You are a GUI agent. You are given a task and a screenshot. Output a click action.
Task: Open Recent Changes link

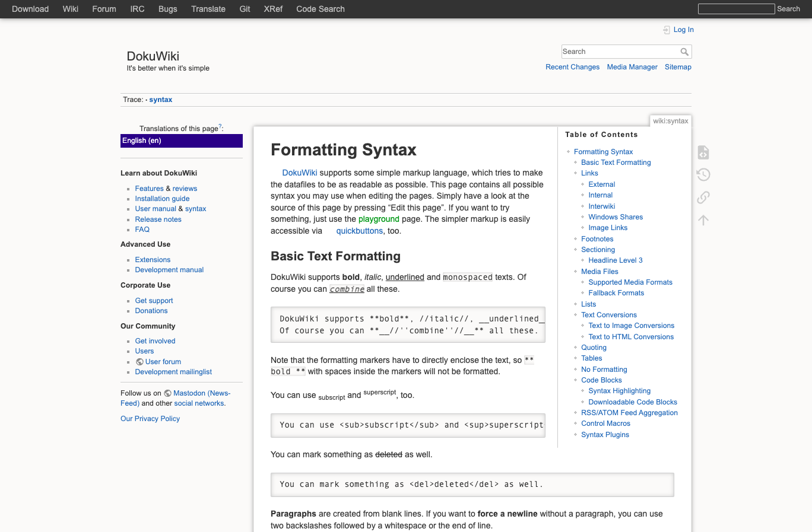pos(573,67)
